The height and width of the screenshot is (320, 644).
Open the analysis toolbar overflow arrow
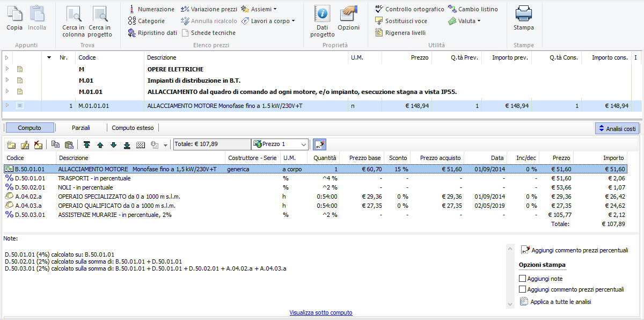[x=166, y=145]
